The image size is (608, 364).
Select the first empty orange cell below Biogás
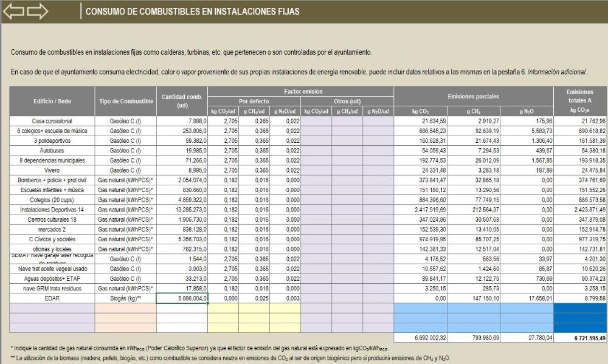125,309
